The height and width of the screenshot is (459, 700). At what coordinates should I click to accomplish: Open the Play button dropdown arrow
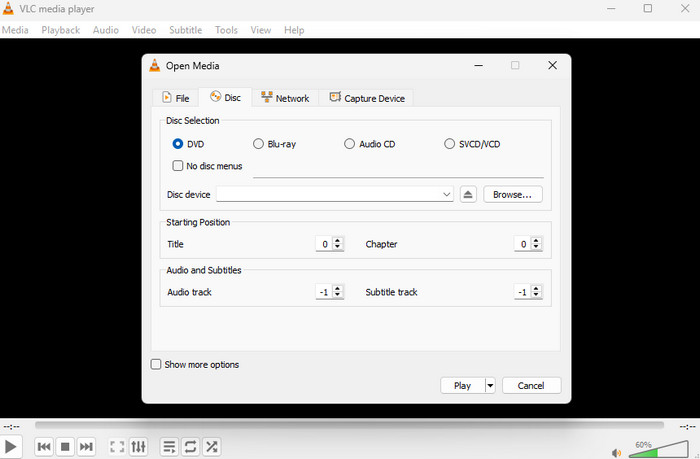pos(490,385)
